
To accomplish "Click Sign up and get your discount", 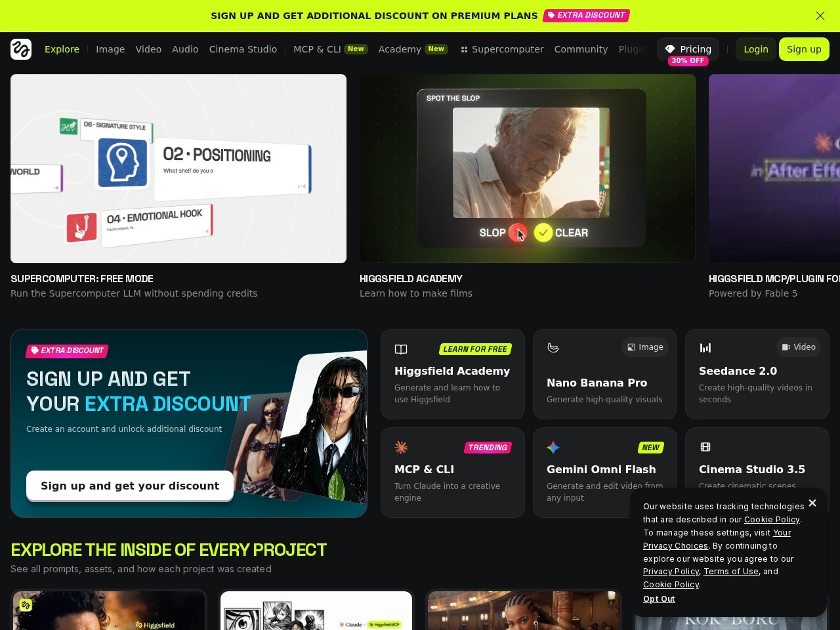I will [130, 486].
